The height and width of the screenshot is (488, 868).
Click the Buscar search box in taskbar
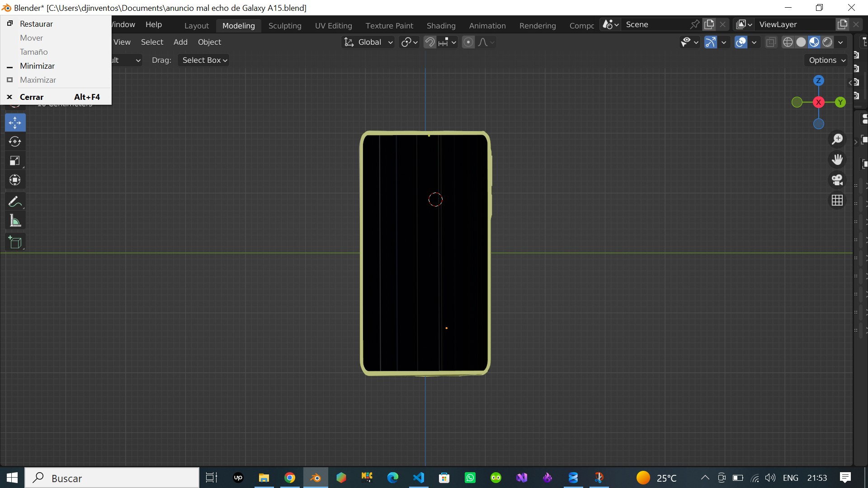pyautogui.click(x=112, y=478)
